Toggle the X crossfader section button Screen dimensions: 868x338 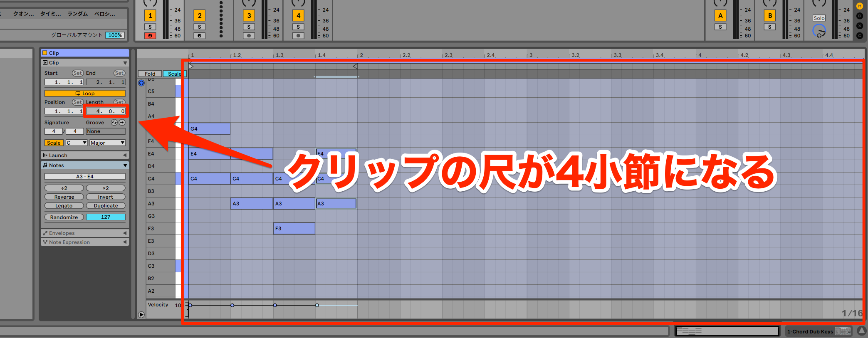(860, 26)
